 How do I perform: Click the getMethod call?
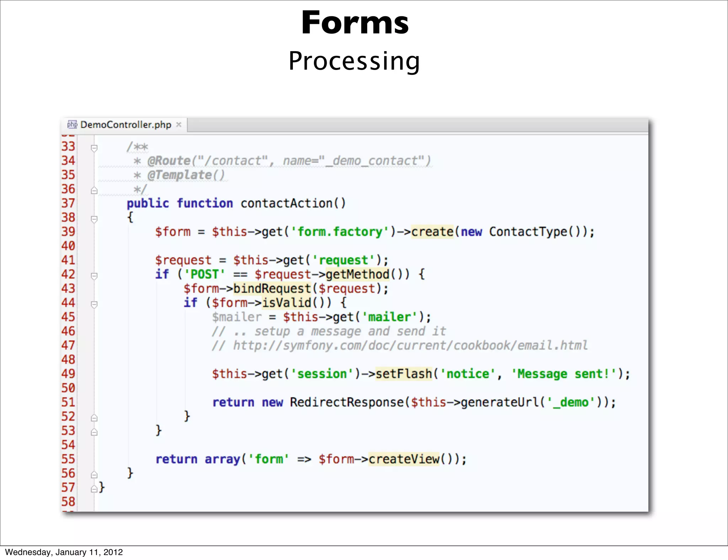[x=358, y=274]
